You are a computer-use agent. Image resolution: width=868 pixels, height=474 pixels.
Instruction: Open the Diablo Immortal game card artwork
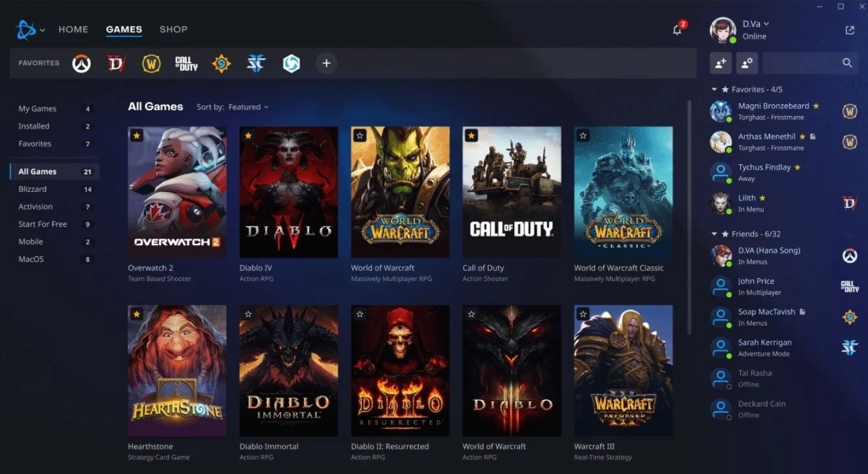pos(288,371)
